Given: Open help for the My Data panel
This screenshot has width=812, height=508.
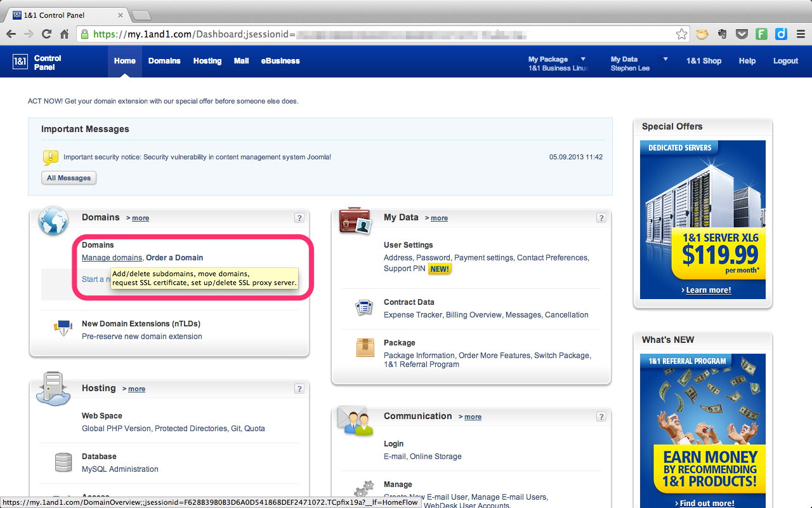Looking at the screenshot, I should click(x=601, y=218).
